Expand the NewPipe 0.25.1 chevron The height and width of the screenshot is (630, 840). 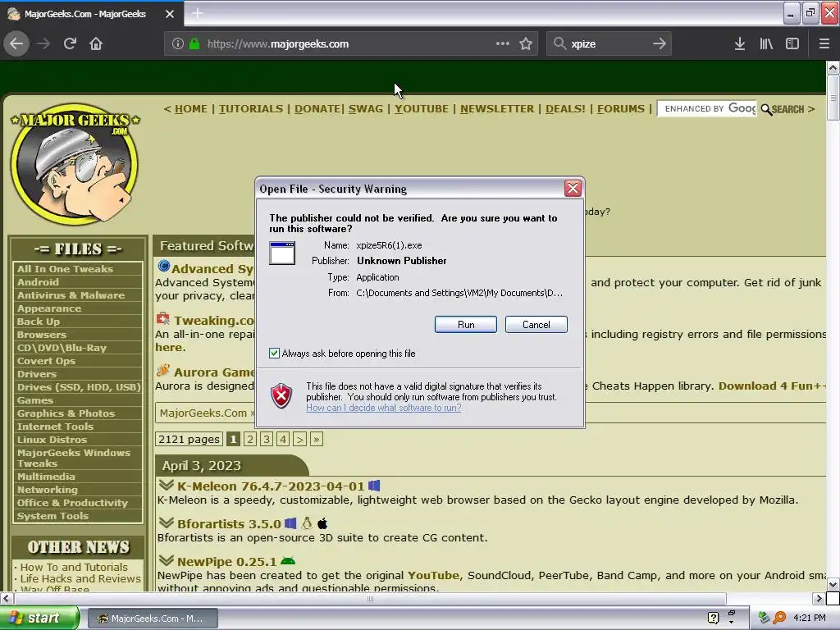tap(166, 560)
